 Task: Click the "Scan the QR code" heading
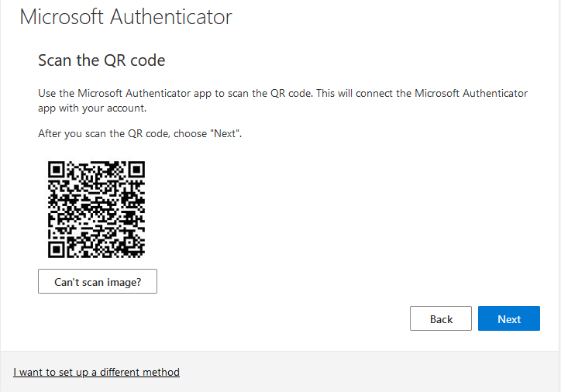[102, 60]
